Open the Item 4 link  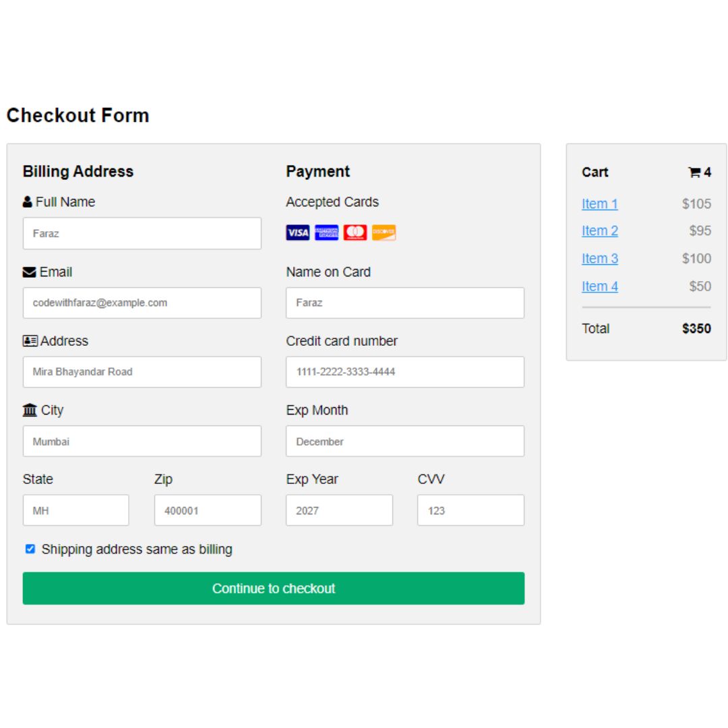click(x=599, y=286)
